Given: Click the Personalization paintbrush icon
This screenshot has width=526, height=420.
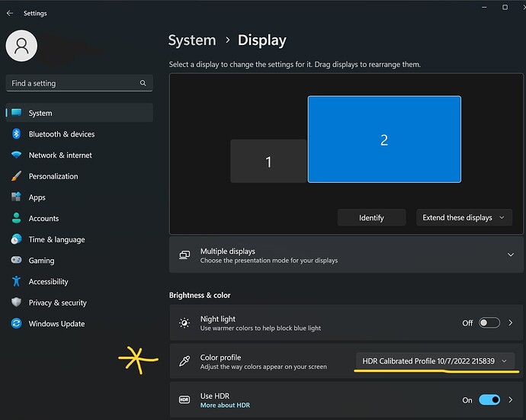Looking at the screenshot, I should (16, 176).
